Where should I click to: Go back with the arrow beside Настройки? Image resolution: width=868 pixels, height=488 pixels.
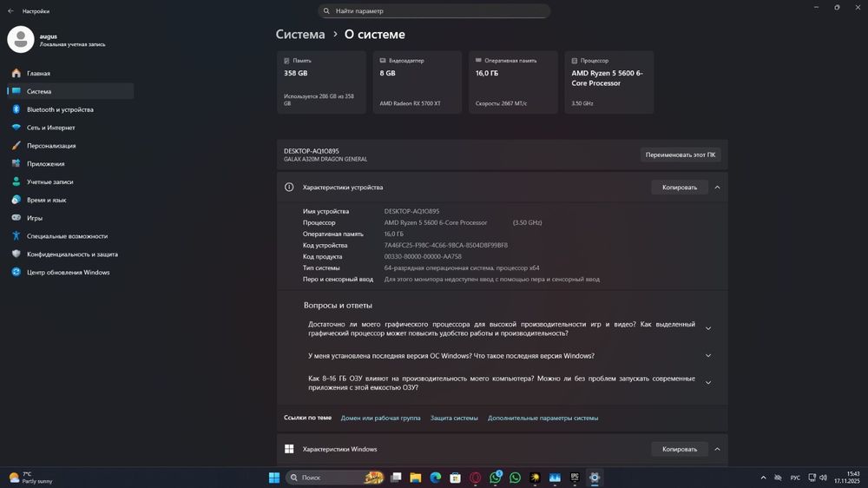10,11
